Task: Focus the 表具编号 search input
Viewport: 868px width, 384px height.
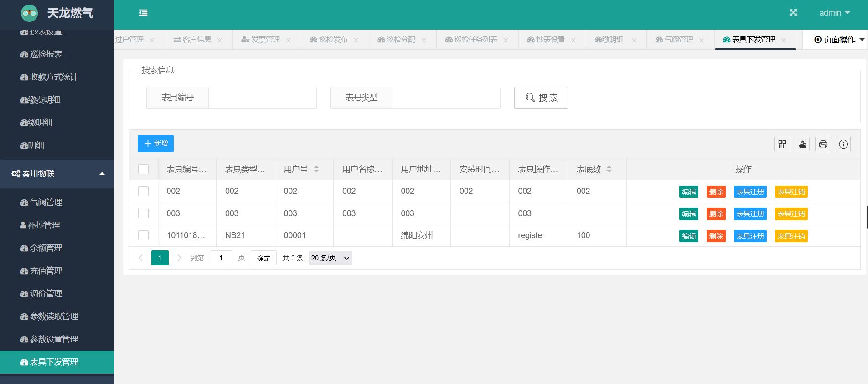Action: [263, 98]
